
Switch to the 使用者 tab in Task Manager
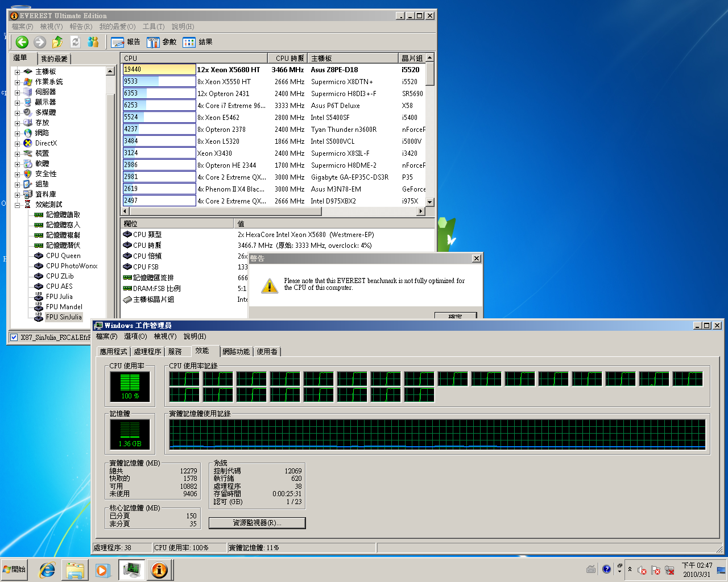[267, 352]
